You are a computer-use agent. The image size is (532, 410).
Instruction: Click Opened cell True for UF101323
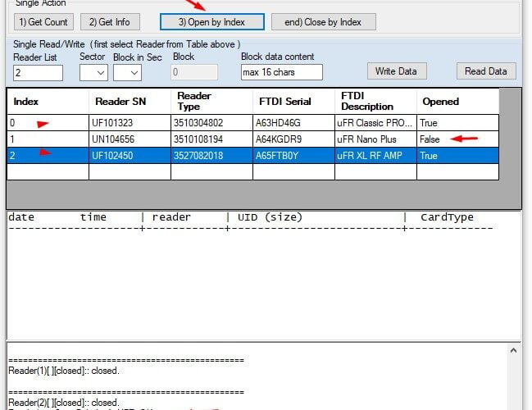[x=457, y=123]
